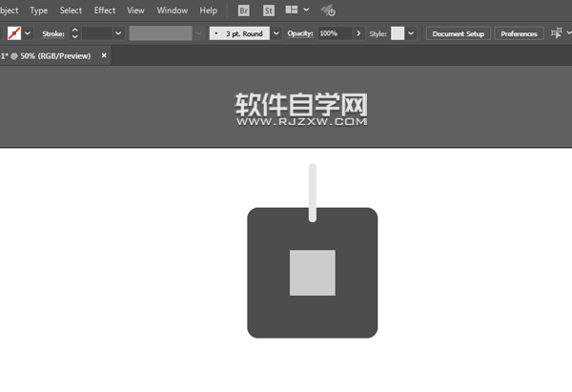This screenshot has width=572, height=392.
Task: Click the stroke color swatch with red slash
Action: point(13,33)
